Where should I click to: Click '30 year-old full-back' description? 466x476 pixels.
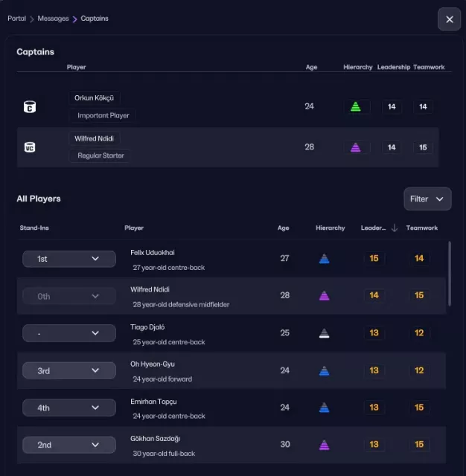pyautogui.click(x=164, y=454)
